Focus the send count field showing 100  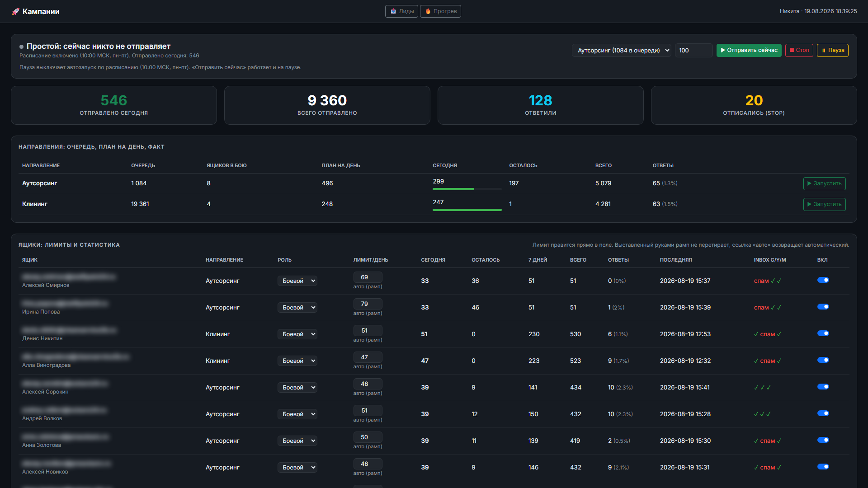click(693, 50)
